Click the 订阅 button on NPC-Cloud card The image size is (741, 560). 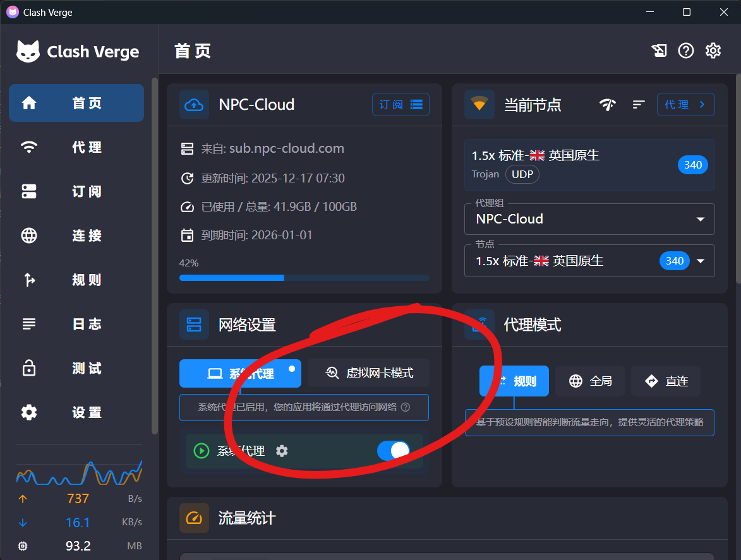click(x=401, y=105)
